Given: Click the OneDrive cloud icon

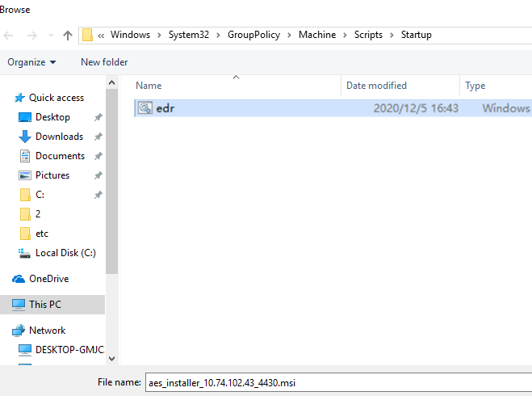Looking at the screenshot, I should click(x=19, y=279).
